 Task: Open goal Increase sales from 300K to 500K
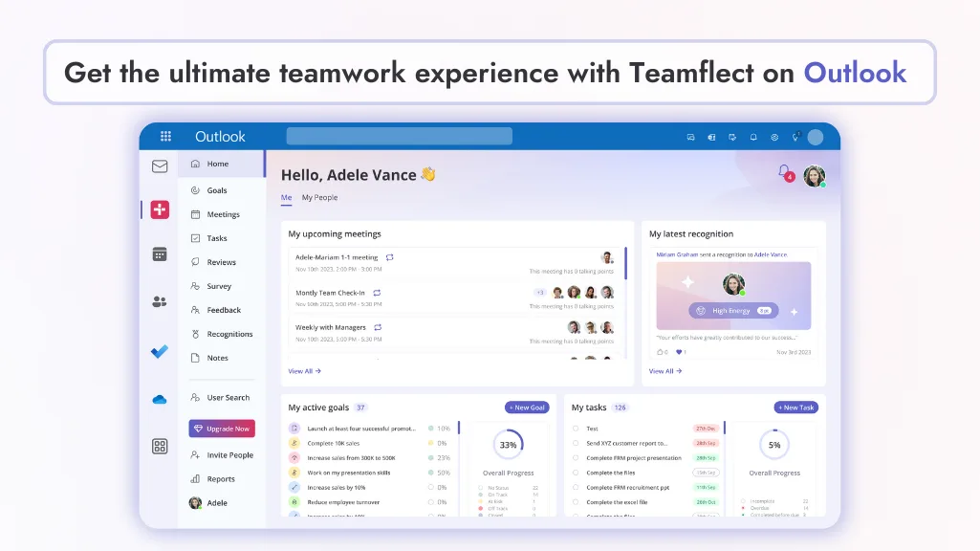[x=351, y=458]
